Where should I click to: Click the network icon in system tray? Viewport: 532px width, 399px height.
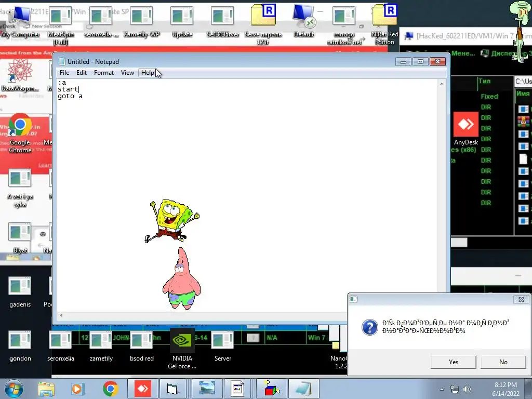[x=454, y=389]
